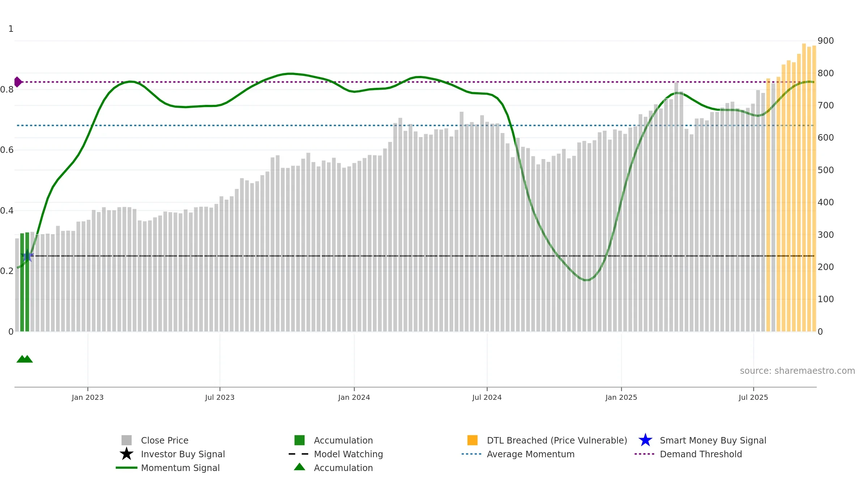Screen dimensions: 868x488
Task: Click the 0.8 label on left axis
Action: (x=7, y=90)
